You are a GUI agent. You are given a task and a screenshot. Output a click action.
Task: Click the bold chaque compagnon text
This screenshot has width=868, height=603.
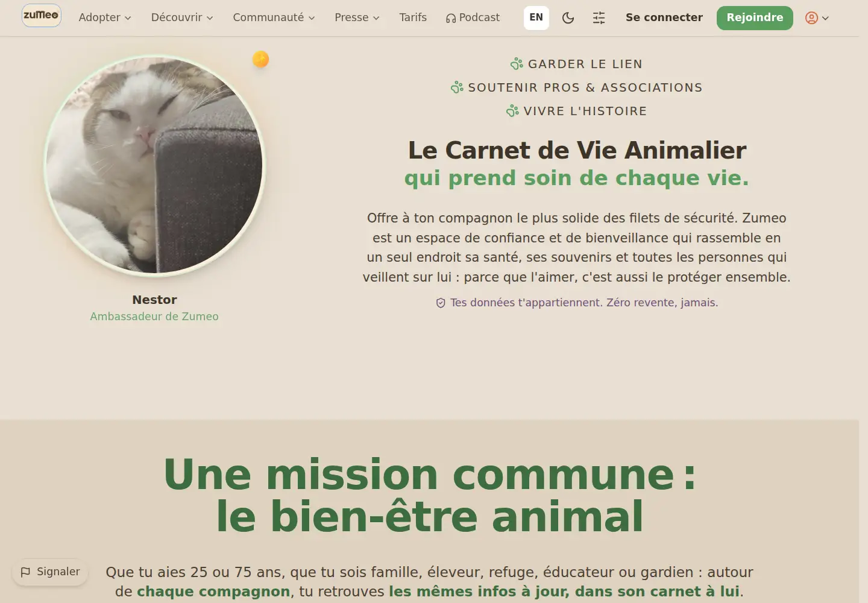tap(213, 592)
